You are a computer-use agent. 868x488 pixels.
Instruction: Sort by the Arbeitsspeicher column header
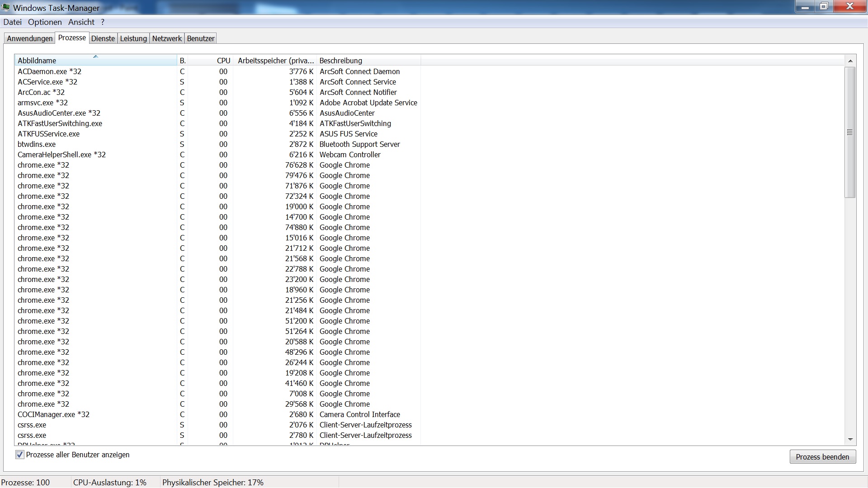click(x=275, y=61)
